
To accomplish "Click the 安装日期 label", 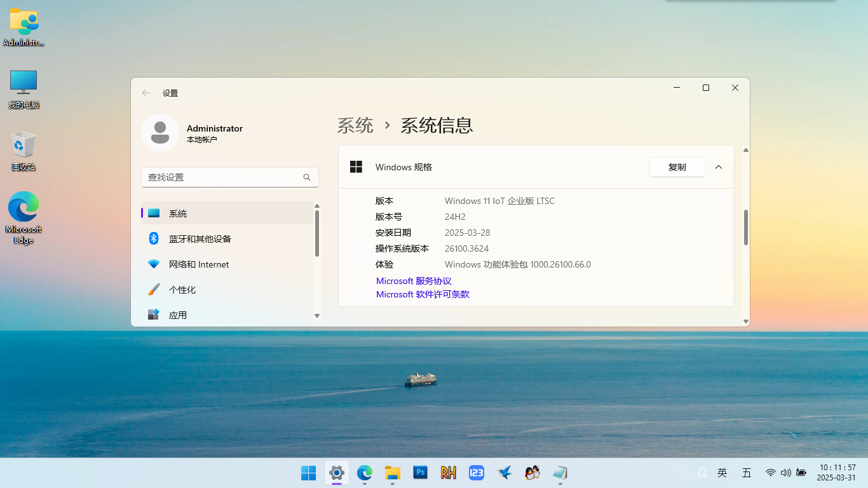I will point(393,233).
